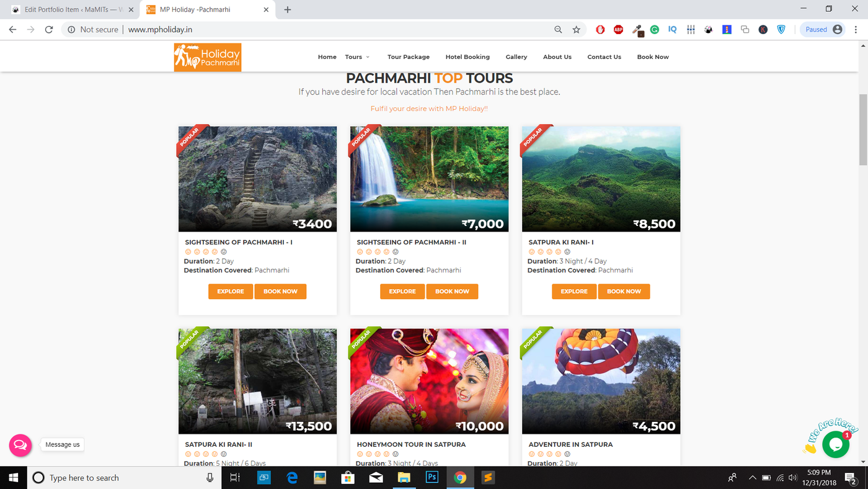Viewport: 868px width, 489px height.
Task: Reload the page using the refresh icon
Action: coord(49,29)
